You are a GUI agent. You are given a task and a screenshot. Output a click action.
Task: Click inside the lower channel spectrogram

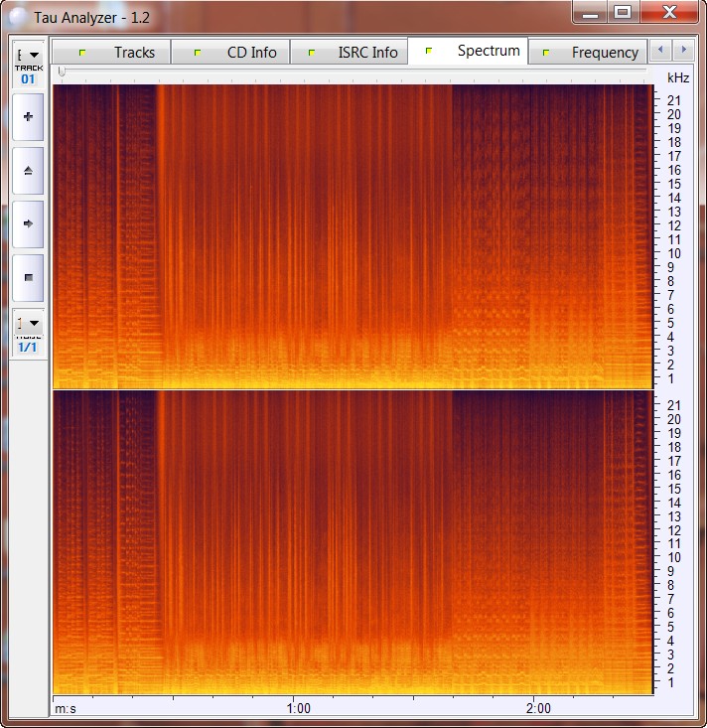coord(352,541)
